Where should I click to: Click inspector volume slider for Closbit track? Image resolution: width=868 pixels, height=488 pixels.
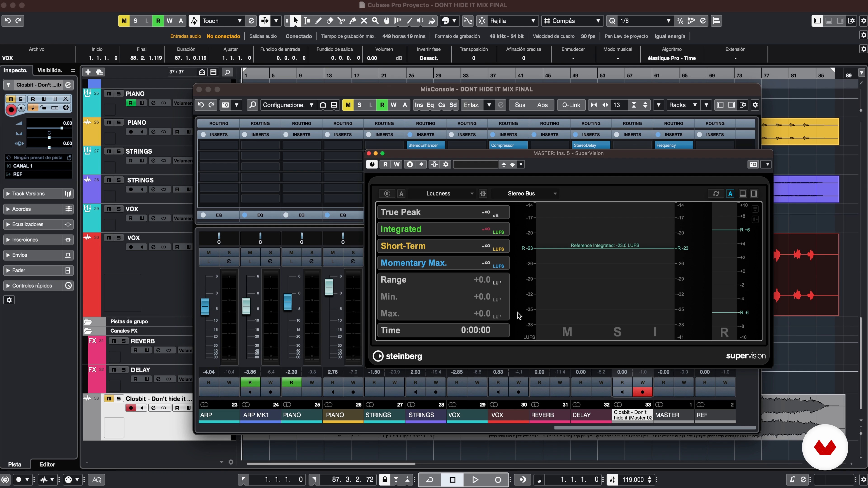point(49,128)
